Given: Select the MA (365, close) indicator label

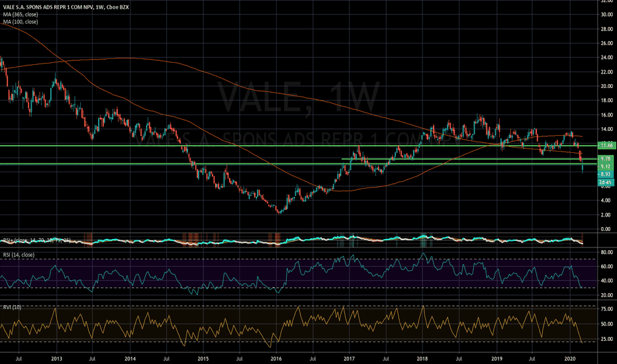Looking at the screenshot, I should click(21, 15).
